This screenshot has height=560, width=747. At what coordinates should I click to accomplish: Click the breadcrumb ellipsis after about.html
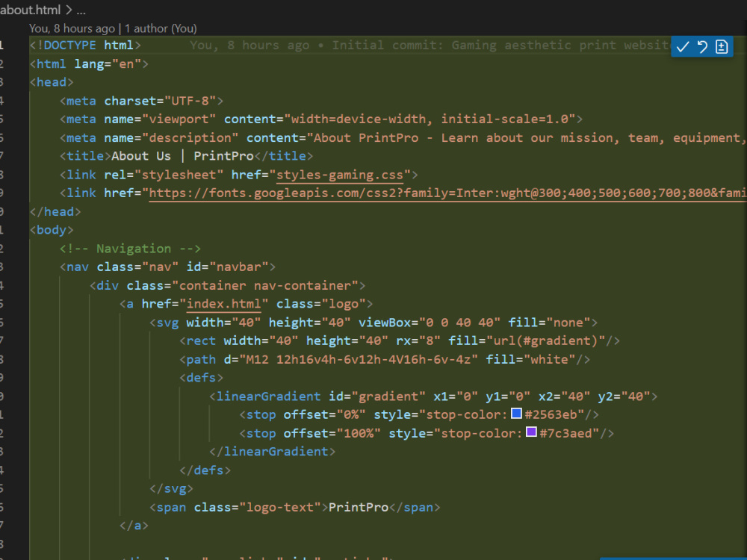(x=81, y=10)
